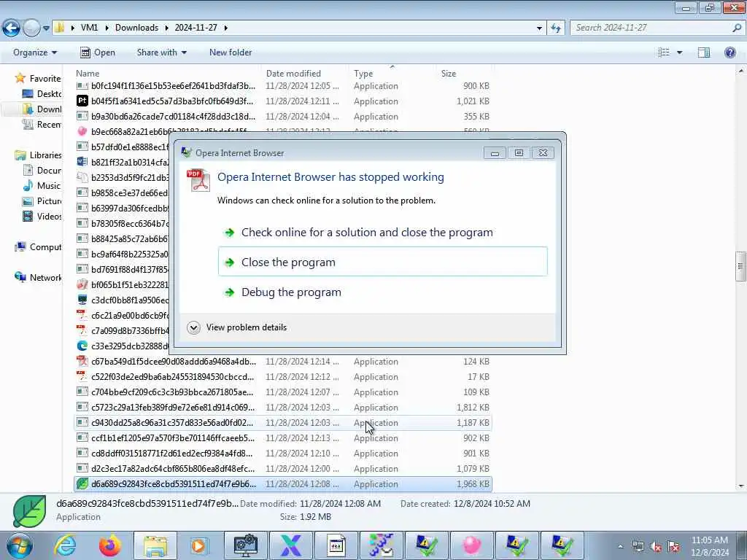Click the large leaf icon in details pane
Image resolution: width=747 pixels, height=560 pixels.
[x=29, y=511]
